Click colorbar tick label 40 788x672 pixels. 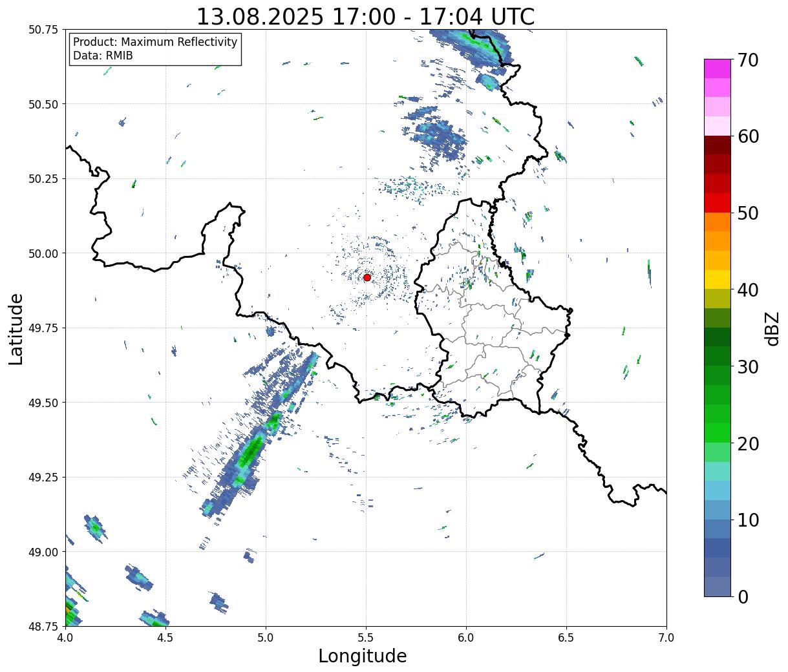(x=748, y=289)
